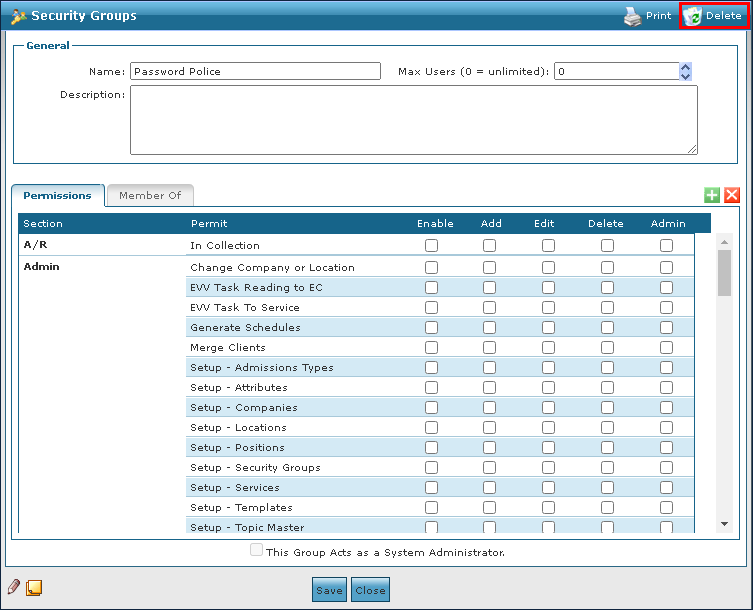
Task: Check Admin box for Setup - Security Groups
Action: 666,468
